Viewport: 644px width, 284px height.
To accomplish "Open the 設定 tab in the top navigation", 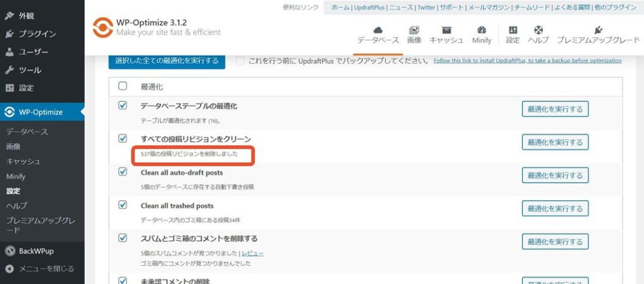I will 513,36.
